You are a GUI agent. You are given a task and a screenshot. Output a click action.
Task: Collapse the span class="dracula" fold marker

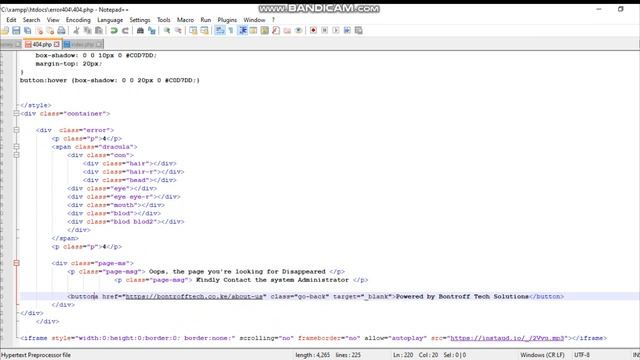[x=16, y=147]
